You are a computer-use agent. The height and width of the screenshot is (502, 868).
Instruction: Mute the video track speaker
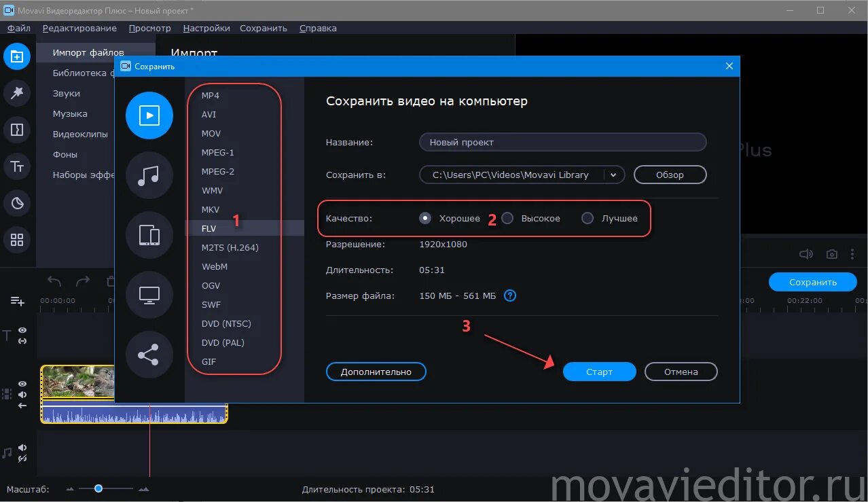[x=22, y=395]
